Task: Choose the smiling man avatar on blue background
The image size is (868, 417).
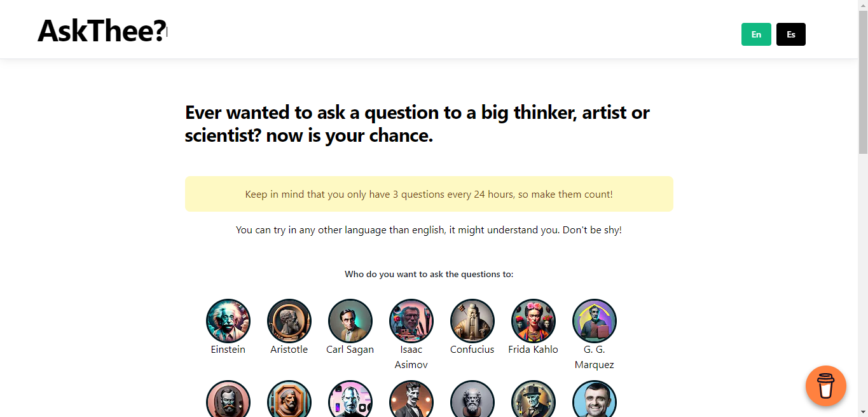Action: [595, 399]
